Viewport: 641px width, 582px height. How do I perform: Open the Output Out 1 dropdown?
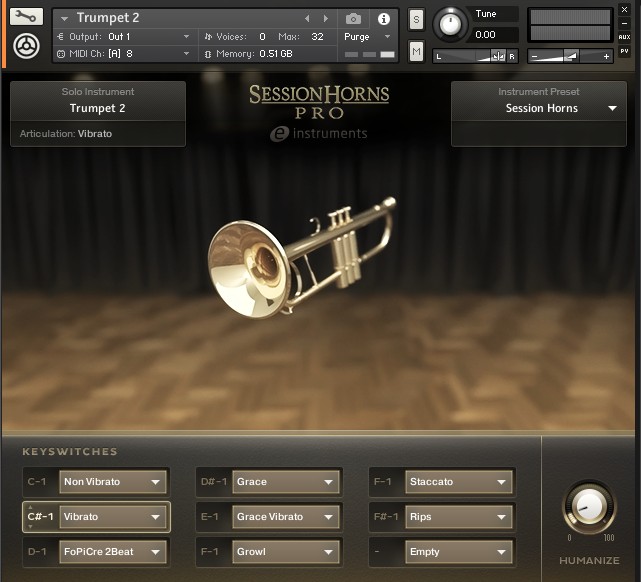[x=186, y=37]
